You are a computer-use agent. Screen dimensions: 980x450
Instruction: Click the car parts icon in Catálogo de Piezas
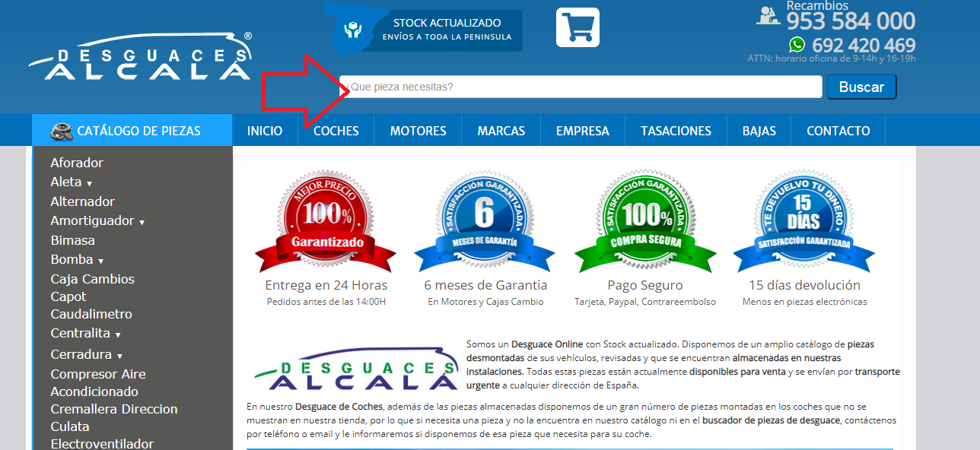pos(62,131)
